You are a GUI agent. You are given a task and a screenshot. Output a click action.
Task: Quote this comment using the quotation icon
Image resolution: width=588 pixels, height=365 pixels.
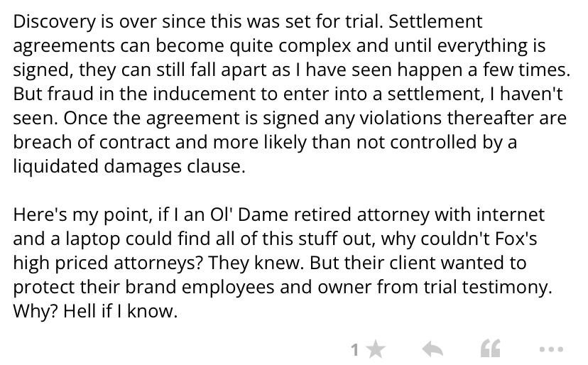491,349
